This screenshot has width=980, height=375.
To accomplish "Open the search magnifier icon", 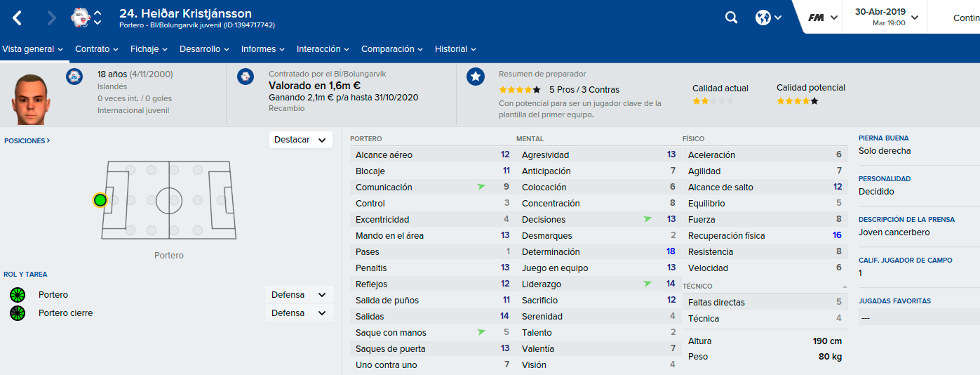I will [x=731, y=18].
